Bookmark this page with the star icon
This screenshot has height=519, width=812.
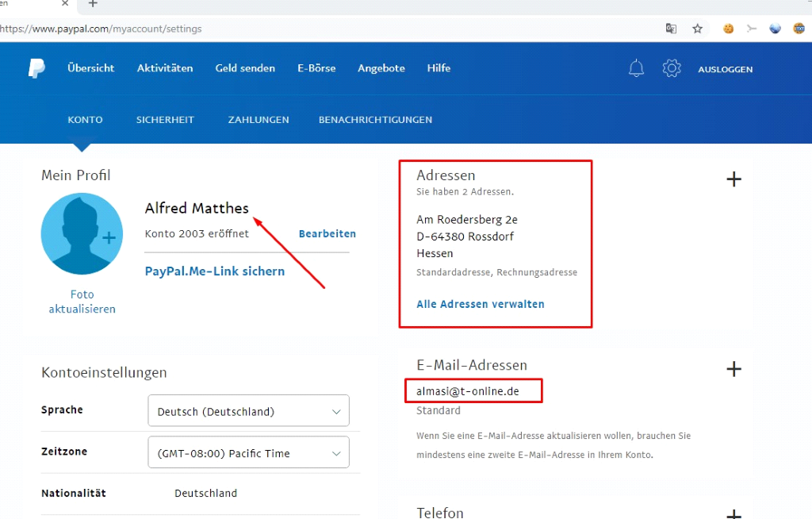click(697, 29)
